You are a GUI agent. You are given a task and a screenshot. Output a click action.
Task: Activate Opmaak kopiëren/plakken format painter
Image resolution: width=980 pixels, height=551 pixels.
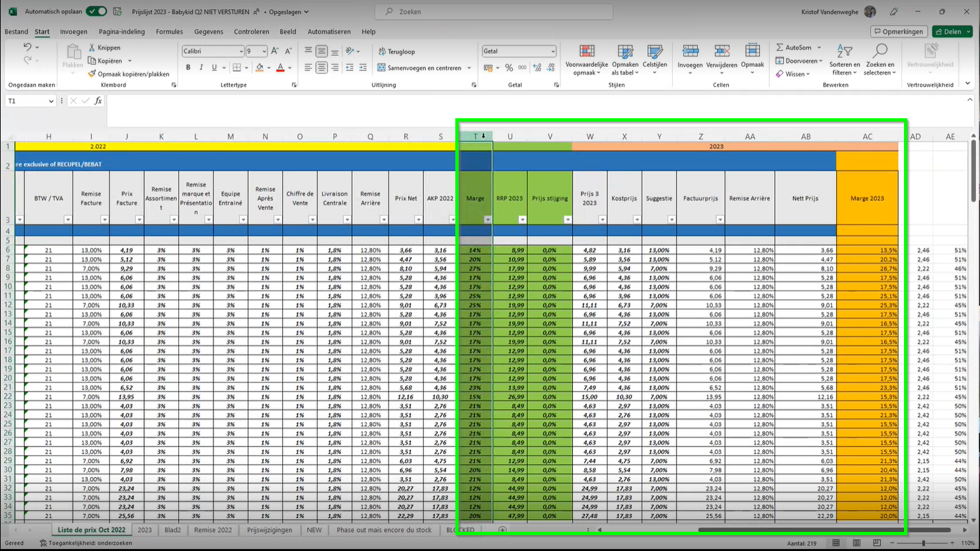click(x=128, y=74)
